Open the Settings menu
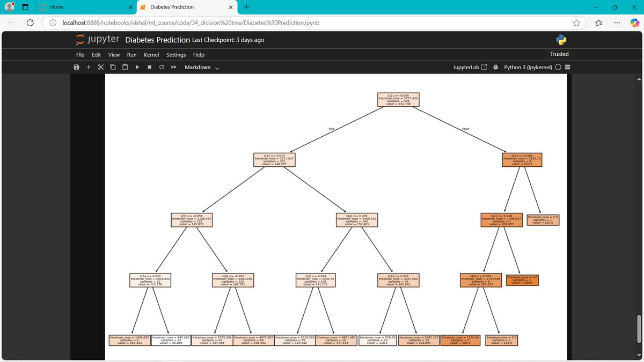 176,55
